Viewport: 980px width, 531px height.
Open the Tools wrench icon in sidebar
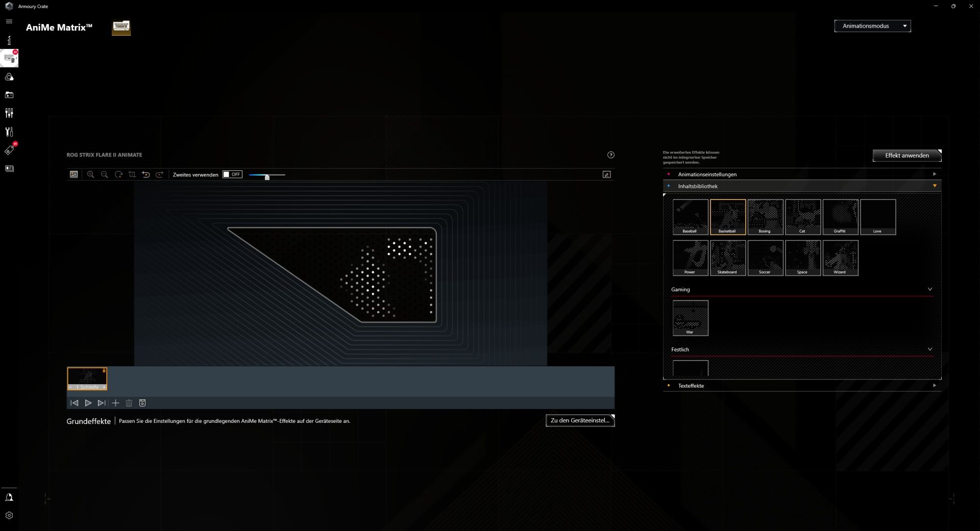pyautogui.click(x=9, y=132)
